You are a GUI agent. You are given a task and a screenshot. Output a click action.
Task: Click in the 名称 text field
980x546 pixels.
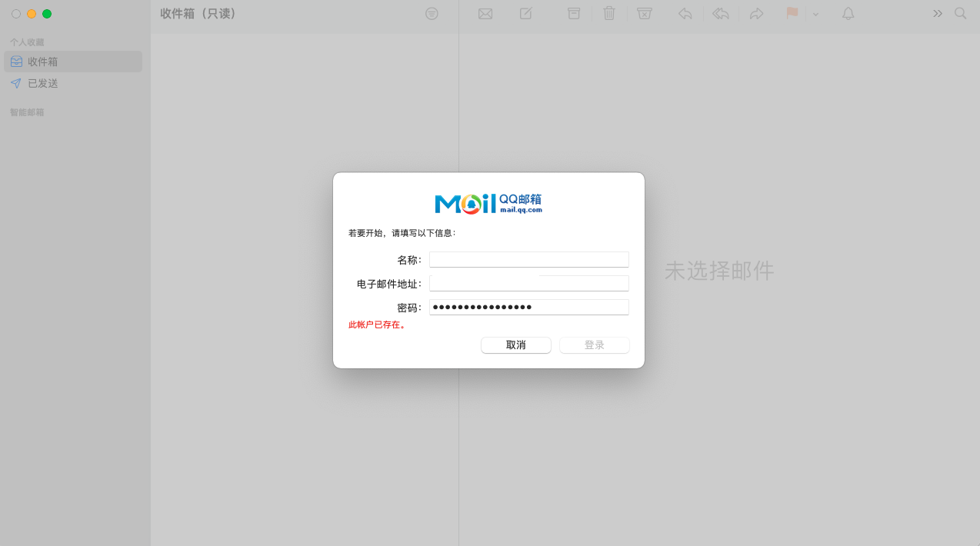[528, 260]
